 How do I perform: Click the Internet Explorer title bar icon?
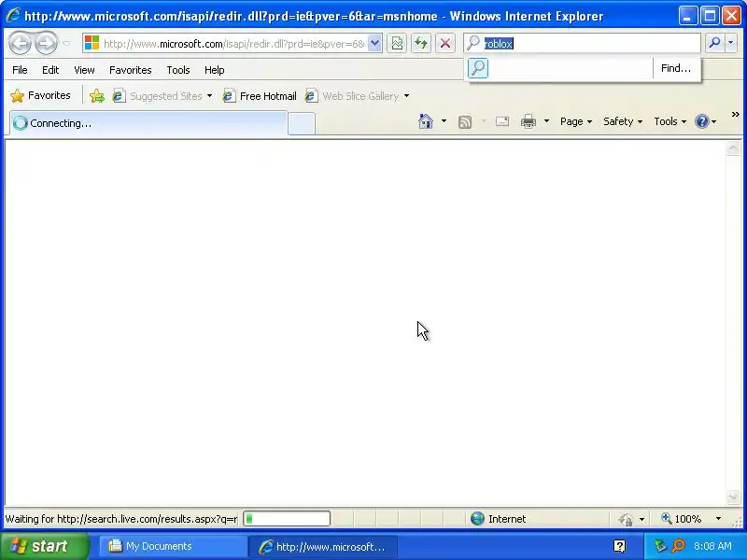click(x=13, y=15)
